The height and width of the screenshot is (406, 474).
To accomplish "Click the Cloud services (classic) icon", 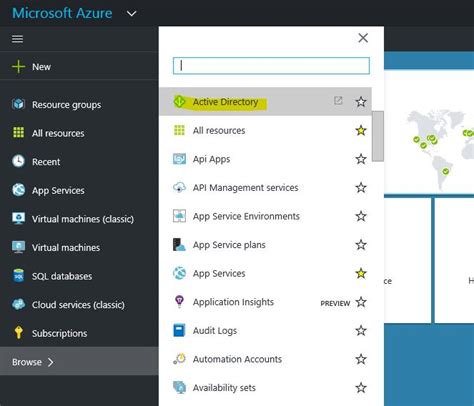I will (18, 304).
